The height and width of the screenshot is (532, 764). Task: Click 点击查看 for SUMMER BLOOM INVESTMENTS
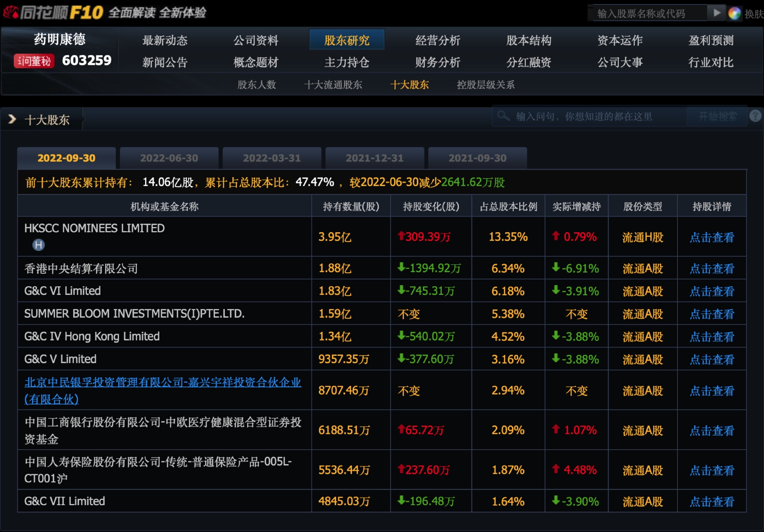tap(712, 314)
